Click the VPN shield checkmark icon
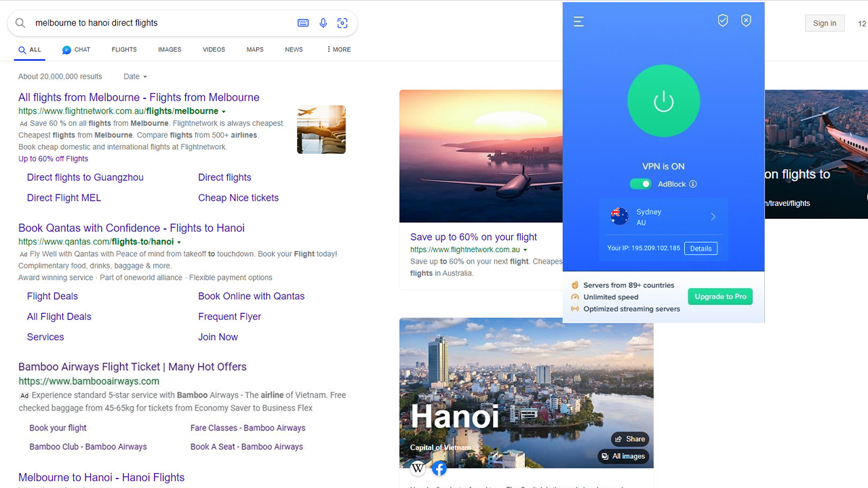The image size is (868, 488). coord(723,21)
